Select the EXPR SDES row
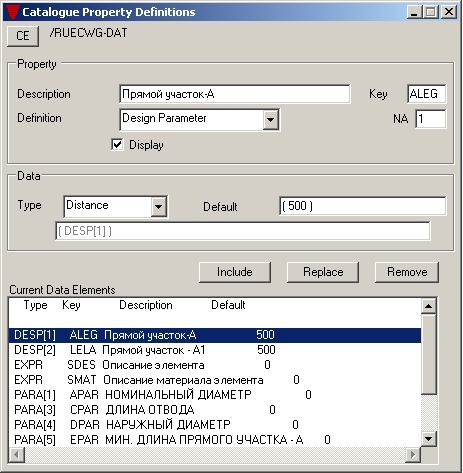This screenshot has width=463, height=473. (x=215, y=365)
